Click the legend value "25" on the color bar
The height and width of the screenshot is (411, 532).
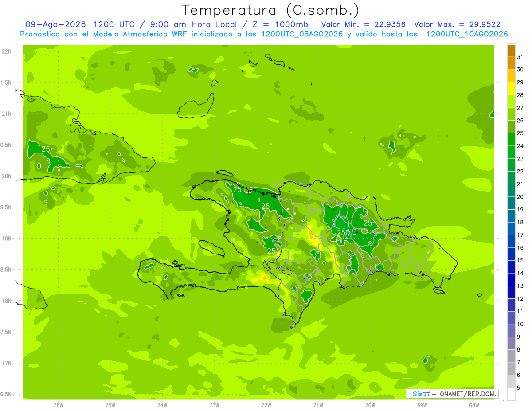tap(520, 133)
